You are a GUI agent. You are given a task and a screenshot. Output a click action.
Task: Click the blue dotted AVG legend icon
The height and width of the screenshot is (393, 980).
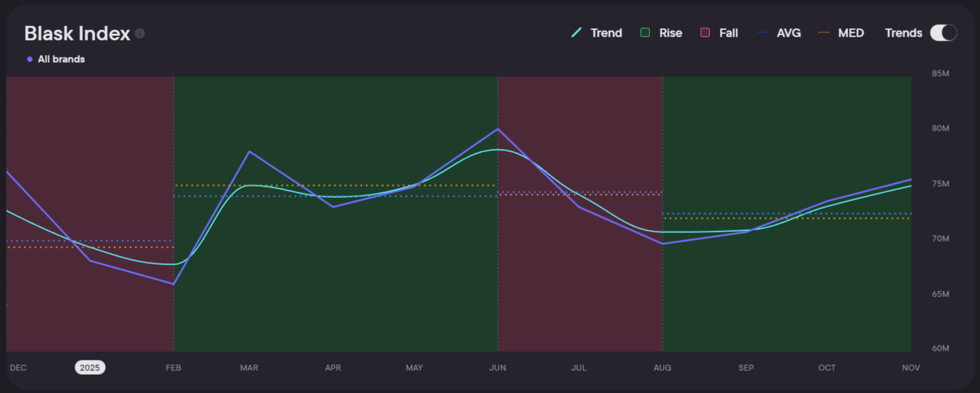tap(763, 33)
